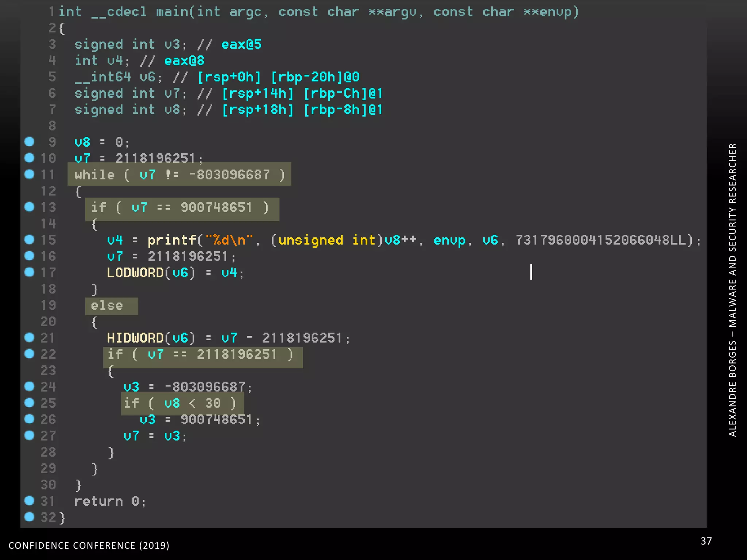Click the slide number 37
This screenshot has height=560, width=747.
tap(706, 541)
